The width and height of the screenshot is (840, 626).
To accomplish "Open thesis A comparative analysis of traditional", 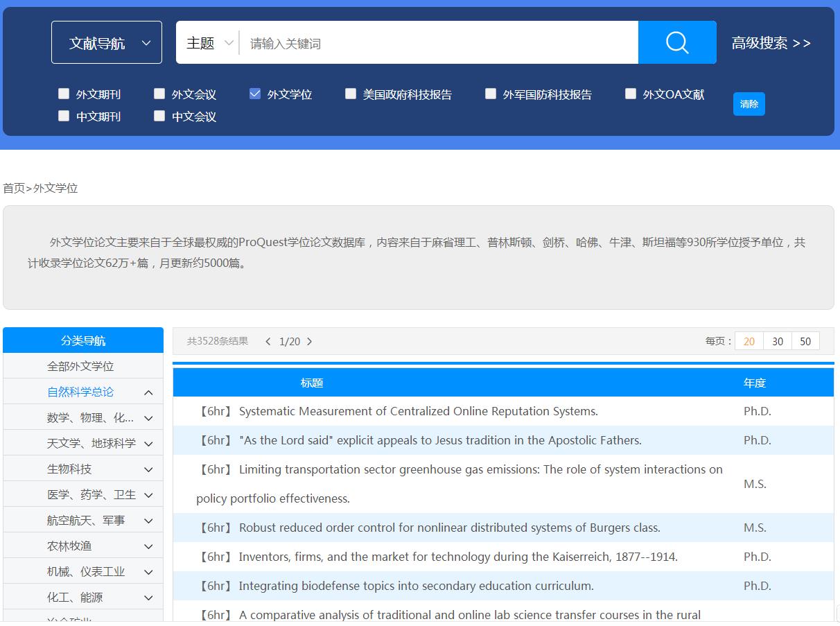I will pos(469,615).
